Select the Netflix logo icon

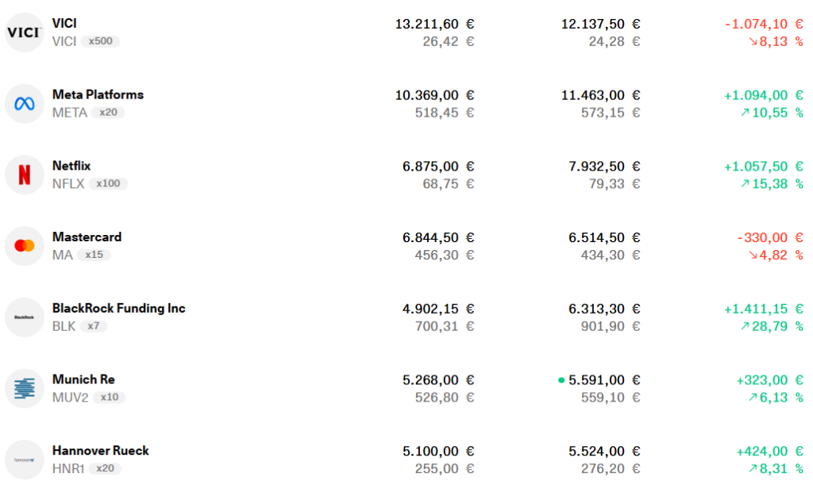click(x=24, y=175)
